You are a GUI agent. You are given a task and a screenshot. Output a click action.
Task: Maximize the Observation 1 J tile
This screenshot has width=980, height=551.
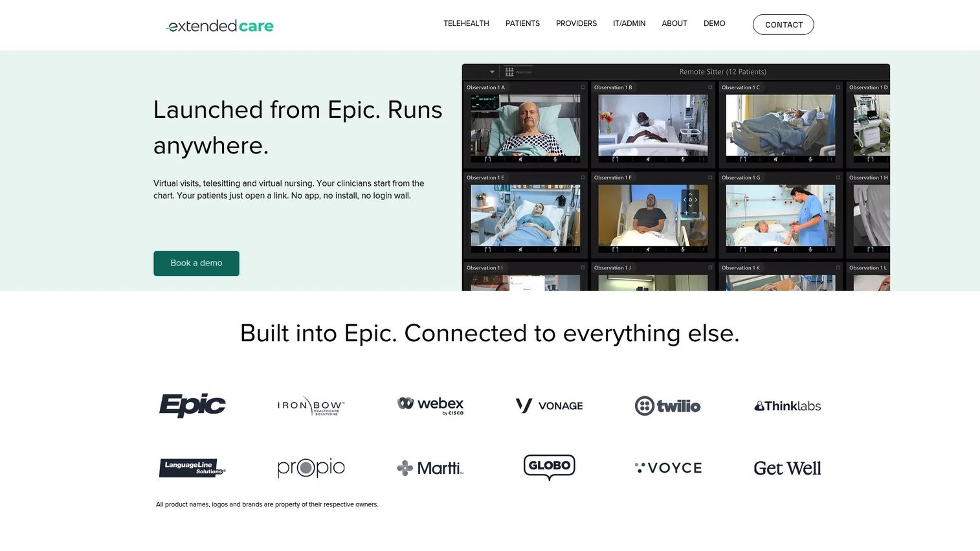[710, 267]
